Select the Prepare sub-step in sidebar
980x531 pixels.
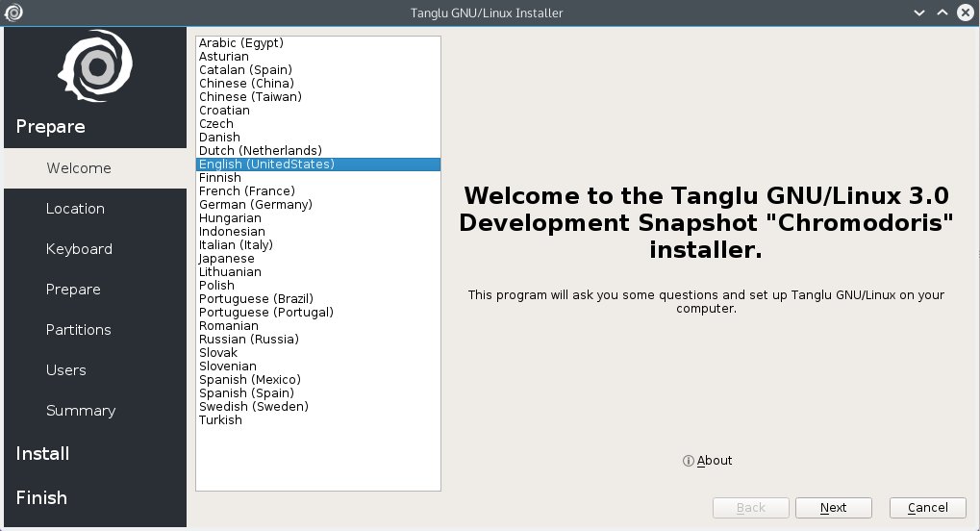tap(95, 290)
